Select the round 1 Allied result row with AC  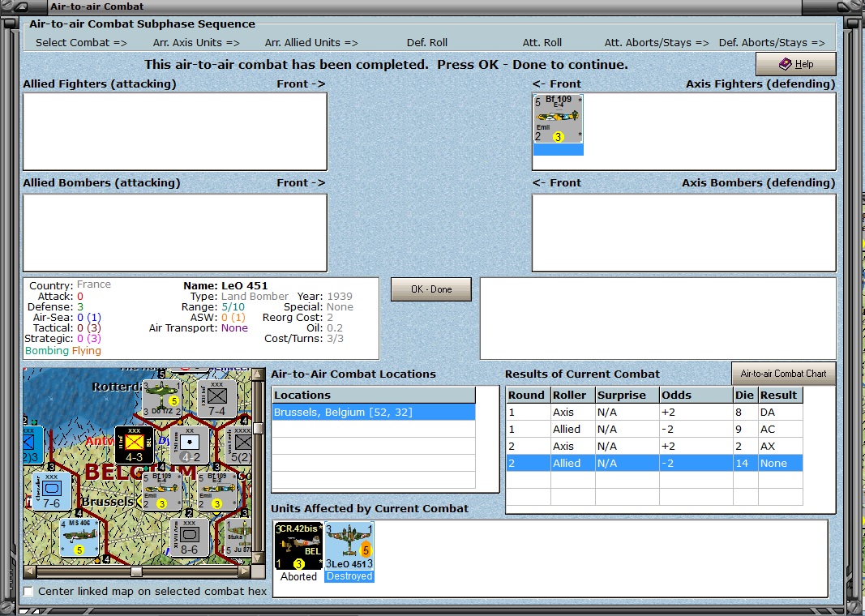tap(654, 429)
